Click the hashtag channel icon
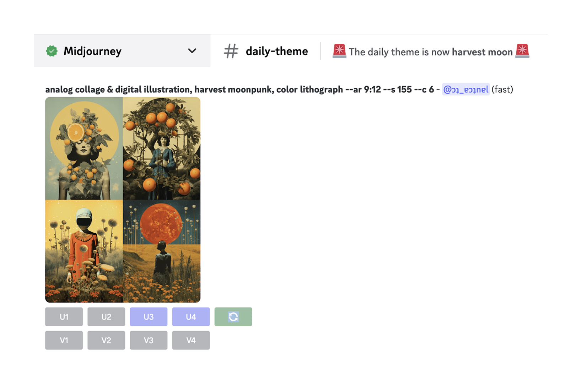 click(x=231, y=51)
